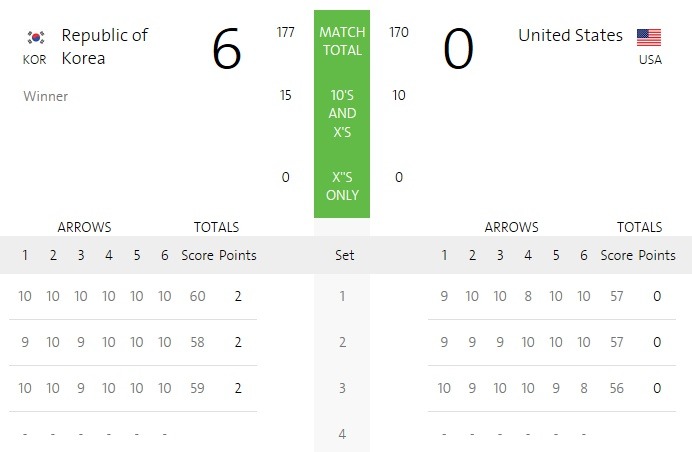Image resolution: width=692 pixels, height=452 pixels.
Task: Click the green MATCH TOTAL label
Action: (342, 41)
